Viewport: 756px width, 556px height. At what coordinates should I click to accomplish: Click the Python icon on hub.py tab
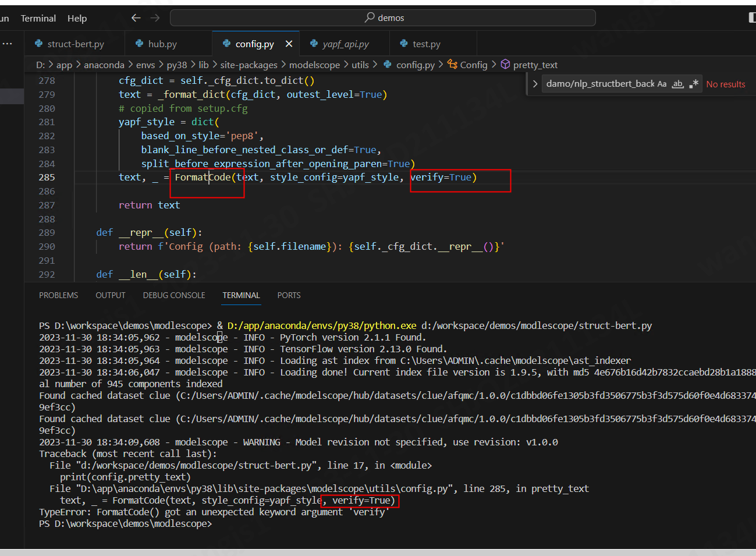[139, 44]
